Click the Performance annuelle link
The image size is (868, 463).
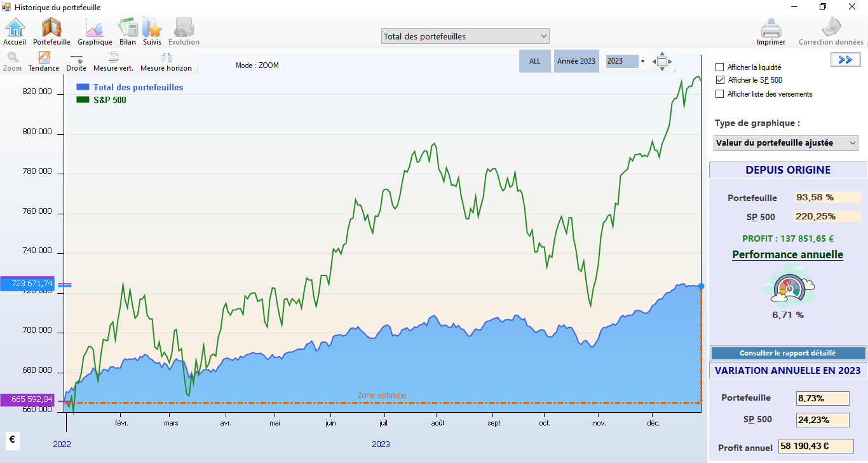(x=787, y=254)
